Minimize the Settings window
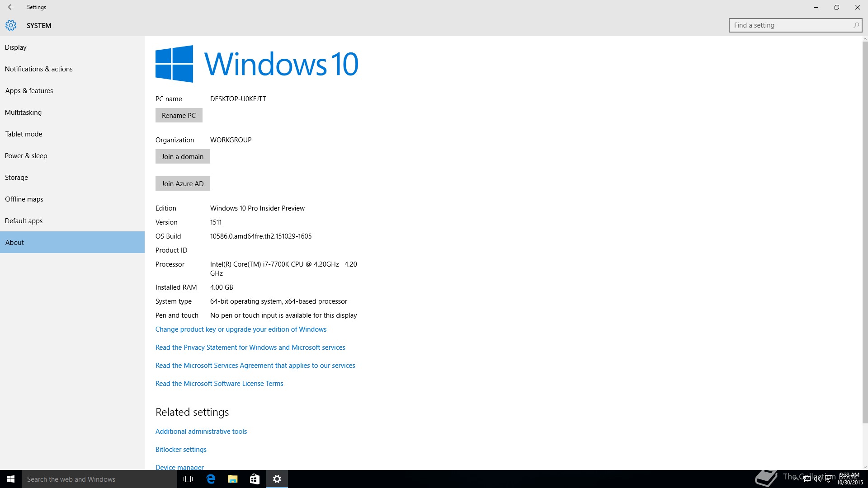The width and height of the screenshot is (868, 488). coord(816,7)
